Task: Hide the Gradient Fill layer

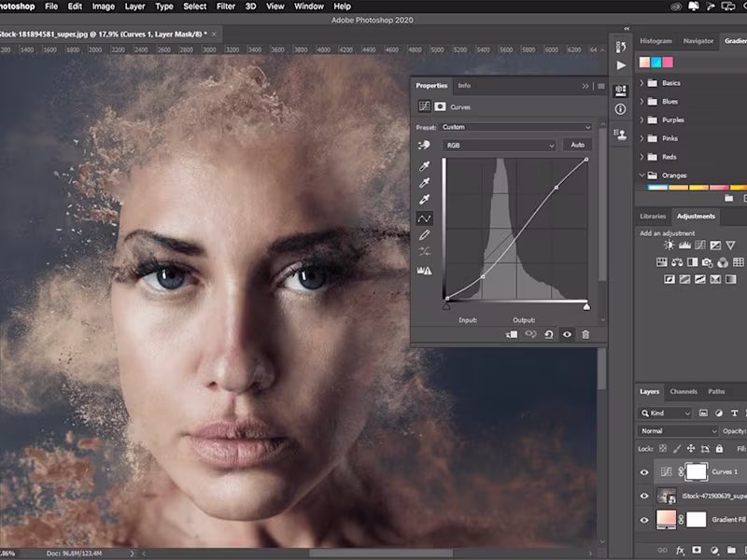Action: [644, 521]
